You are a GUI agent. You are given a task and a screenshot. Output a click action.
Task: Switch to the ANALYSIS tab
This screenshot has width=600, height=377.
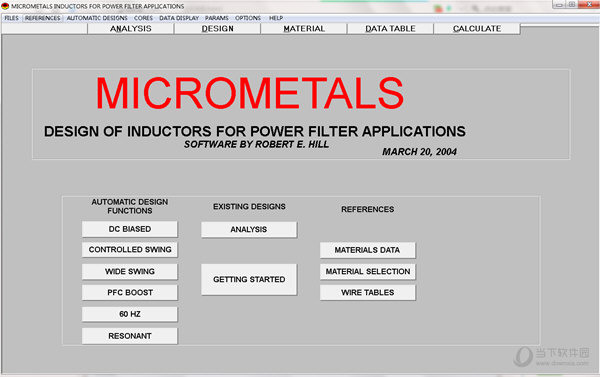(130, 29)
